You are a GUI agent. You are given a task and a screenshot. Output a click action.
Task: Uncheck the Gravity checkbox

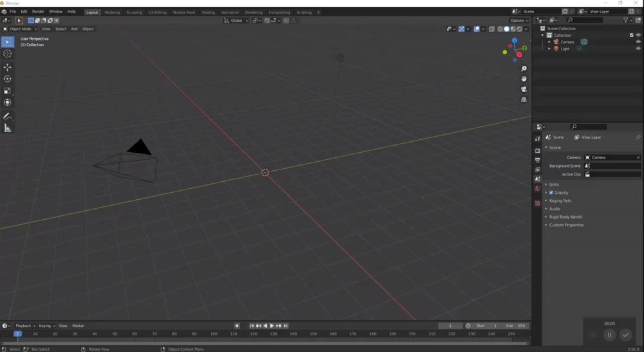point(551,193)
